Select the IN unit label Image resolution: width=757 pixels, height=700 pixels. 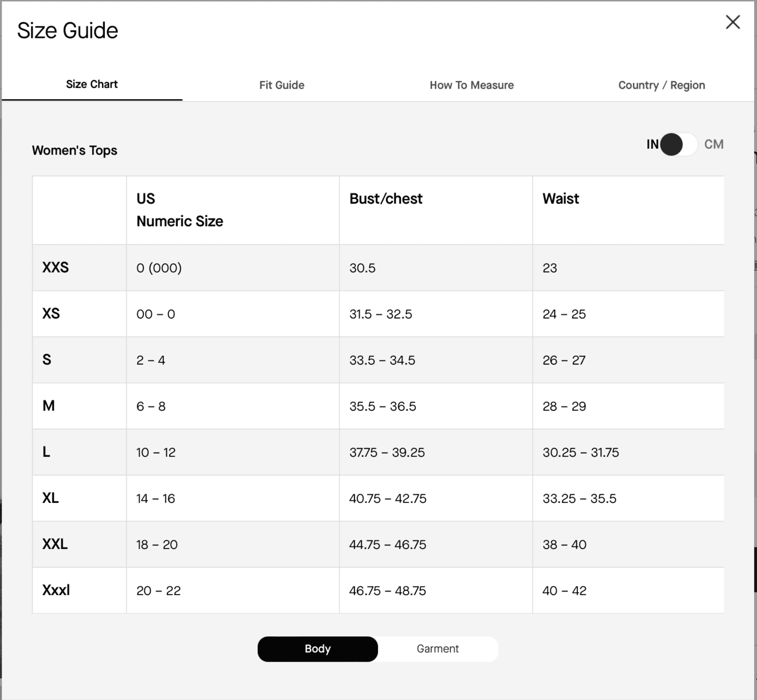pyautogui.click(x=652, y=144)
